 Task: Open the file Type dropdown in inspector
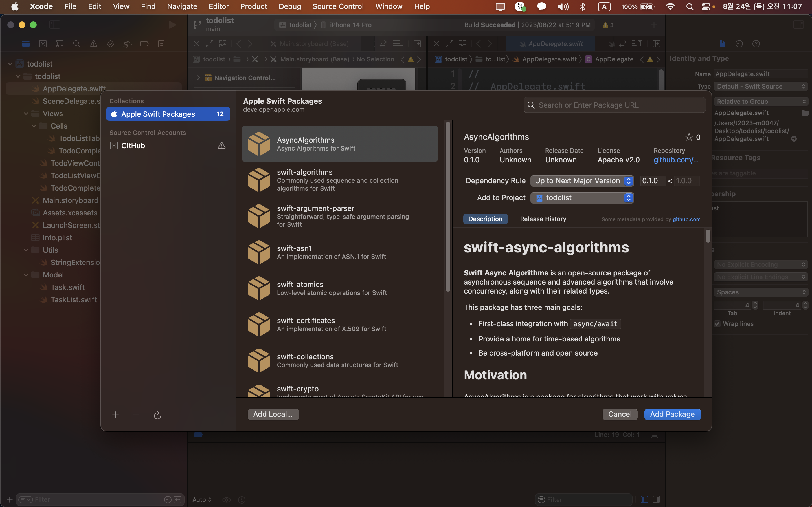coord(761,86)
